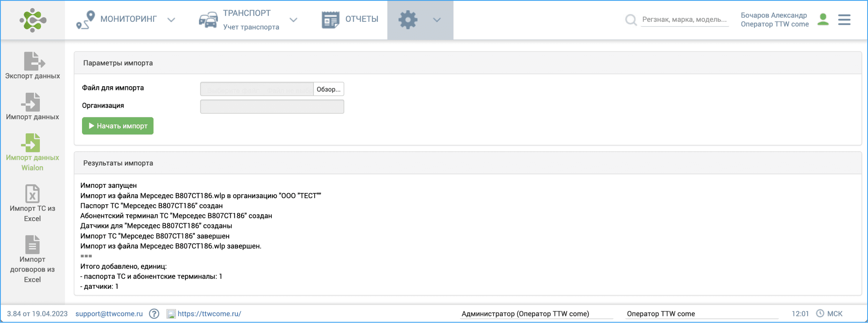Click the Результаты импорта panel header
The image size is (868, 323).
pyautogui.click(x=468, y=163)
